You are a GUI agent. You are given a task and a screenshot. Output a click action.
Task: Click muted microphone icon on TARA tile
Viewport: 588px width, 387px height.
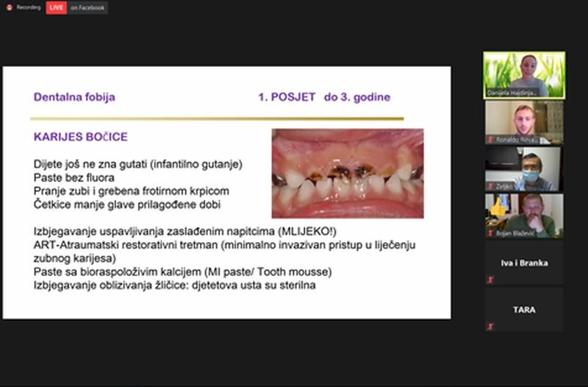[490, 327]
